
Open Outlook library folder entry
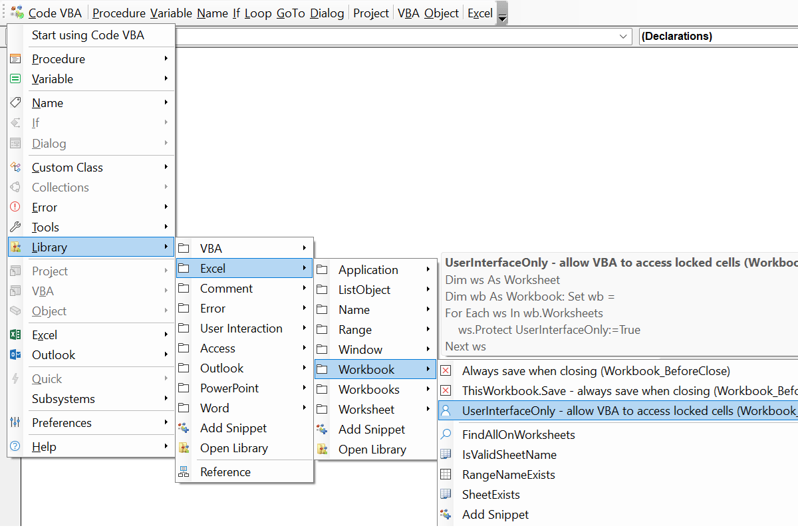(x=244, y=368)
